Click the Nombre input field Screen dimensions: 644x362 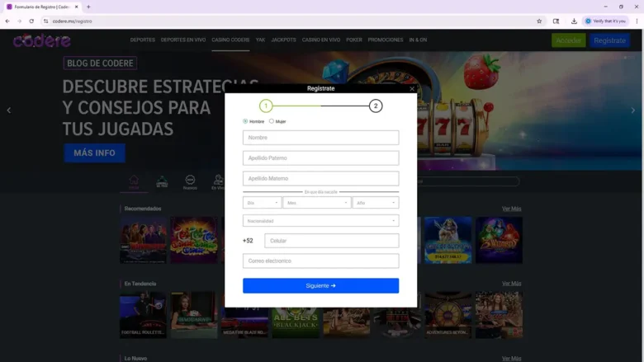[321, 138]
